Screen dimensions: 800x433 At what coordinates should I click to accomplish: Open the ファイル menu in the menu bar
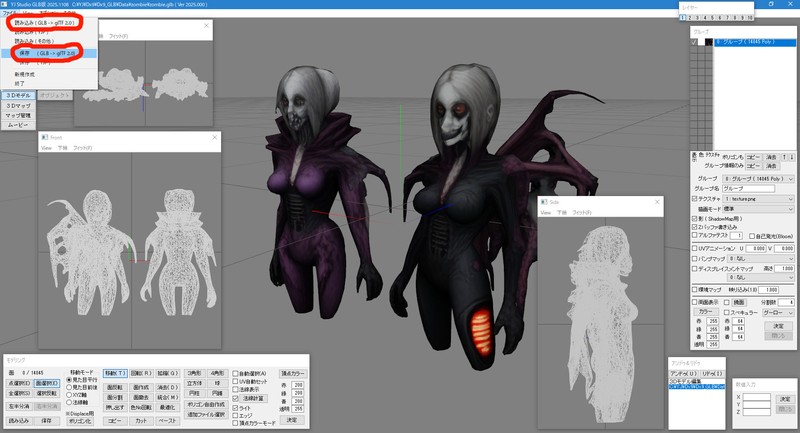tap(9, 13)
